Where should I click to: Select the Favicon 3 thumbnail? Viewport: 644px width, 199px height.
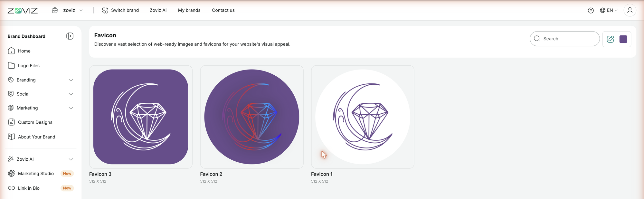tap(141, 117)
